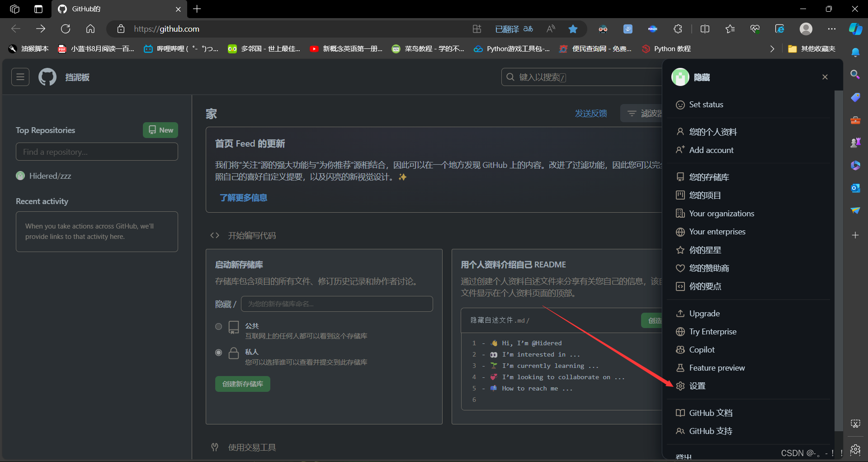The height and width of the screenshot is (462, 868).
Task: Go to browser home page
Action: (90, 29)
